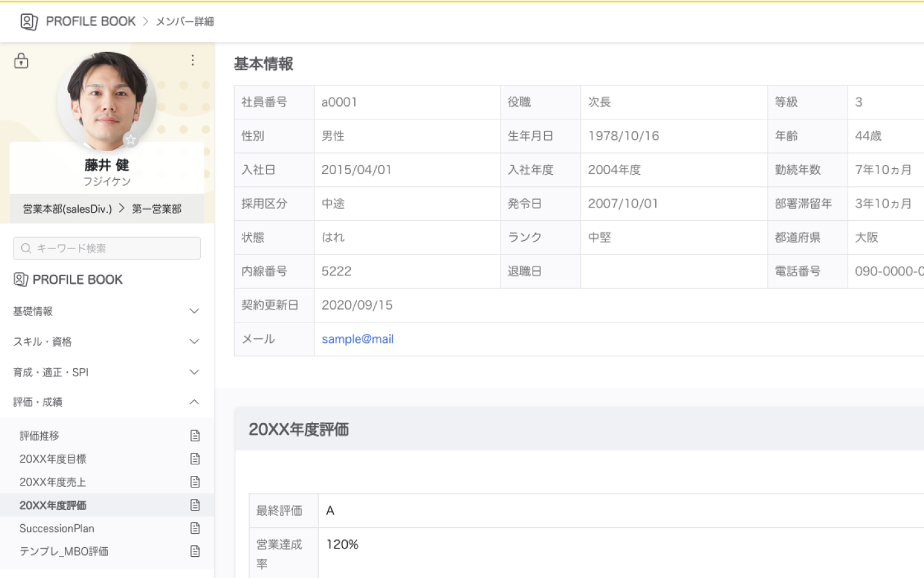924x578 pixels.
Task: Click document icon beside 評価推移
Action: point(195,436)
